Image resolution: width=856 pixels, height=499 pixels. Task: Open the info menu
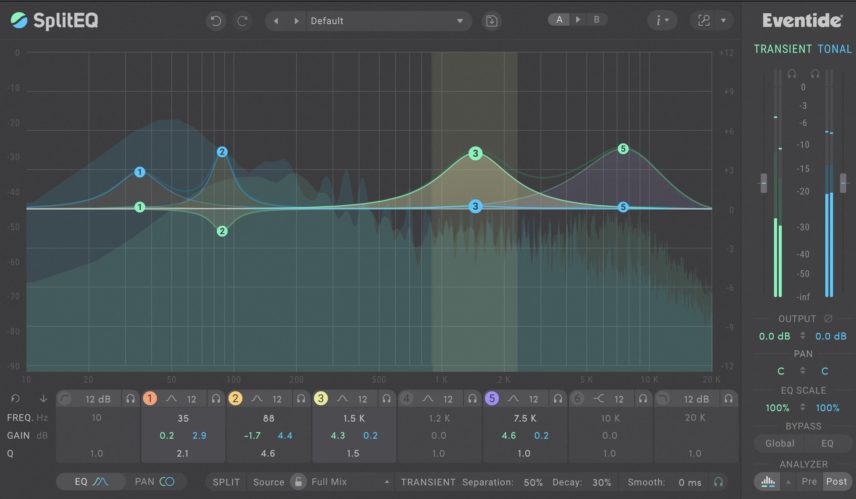coord(662,21)
